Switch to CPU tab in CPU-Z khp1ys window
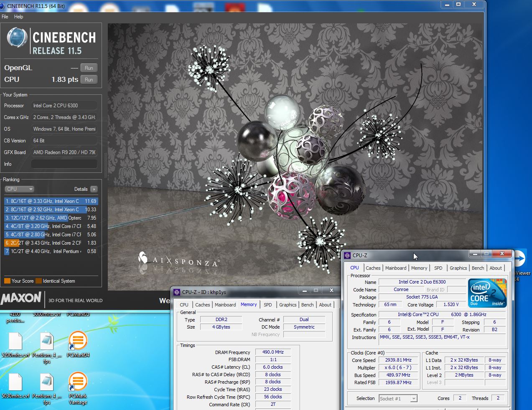This screenshot has height=410, width=532. [x=184, y=305]
